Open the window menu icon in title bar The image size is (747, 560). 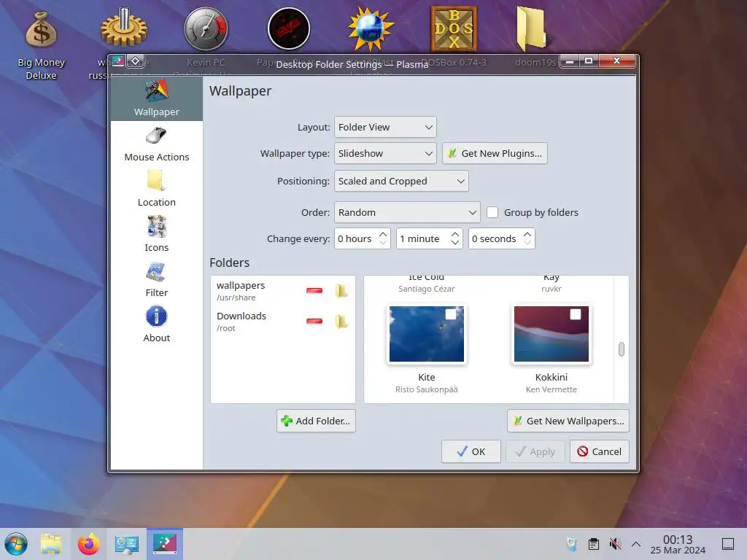tap(118, 61)
